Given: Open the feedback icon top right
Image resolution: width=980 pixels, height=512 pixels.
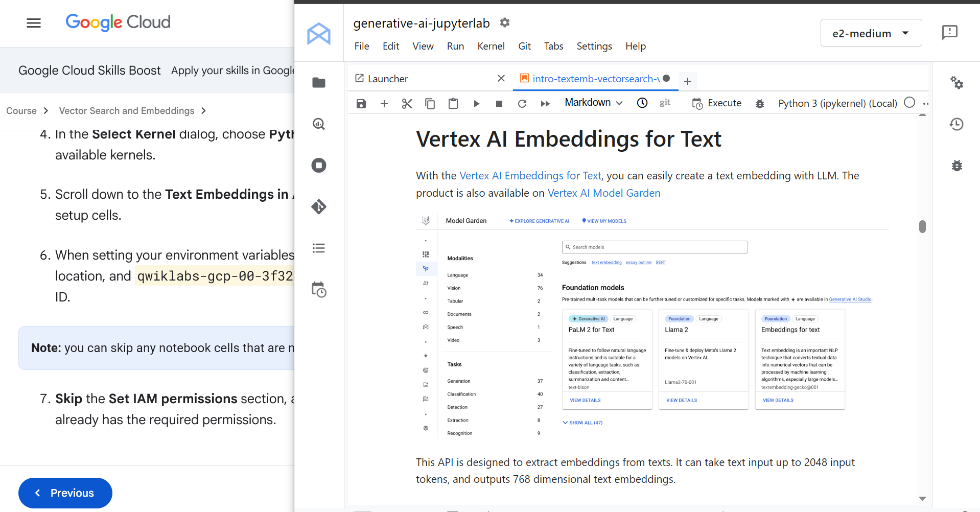Looking at the screenshot, I should click(949, 32).
